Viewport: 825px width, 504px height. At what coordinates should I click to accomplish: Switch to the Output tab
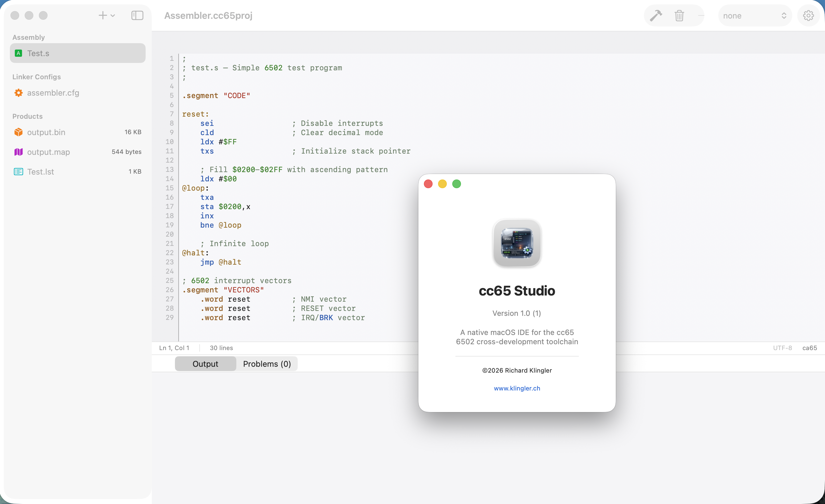point(205,364)
